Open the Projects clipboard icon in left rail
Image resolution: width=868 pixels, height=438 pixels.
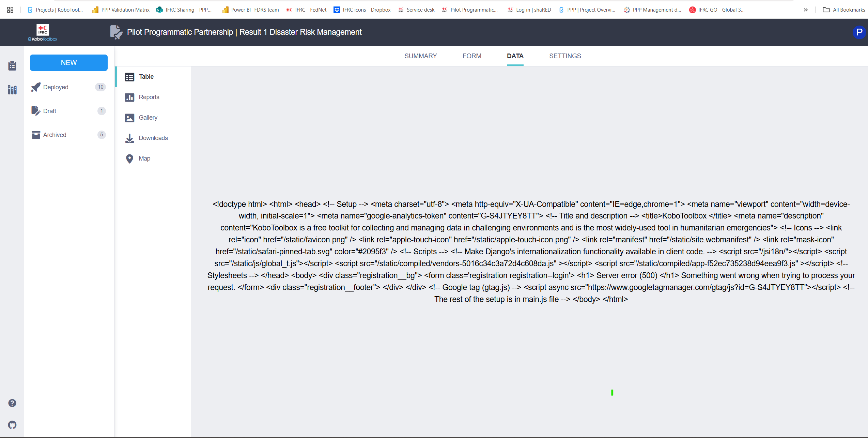point(12,66)
